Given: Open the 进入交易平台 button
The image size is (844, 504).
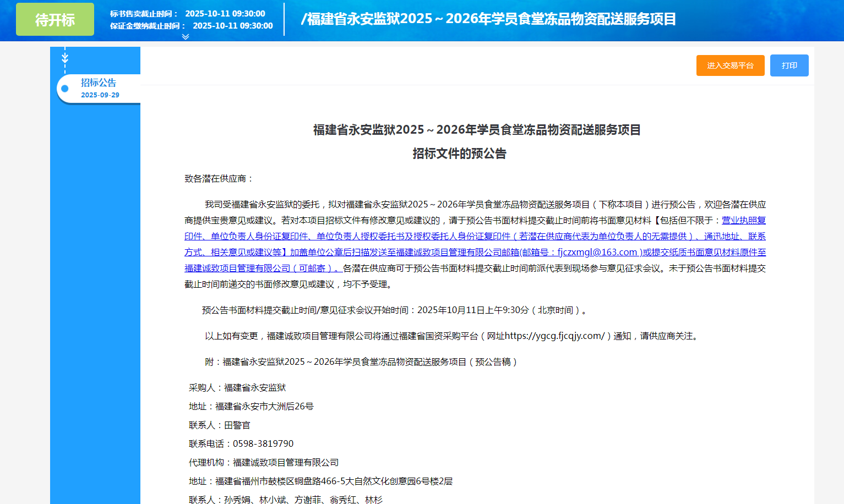Looking at the screenshot, I should [730, 65].
